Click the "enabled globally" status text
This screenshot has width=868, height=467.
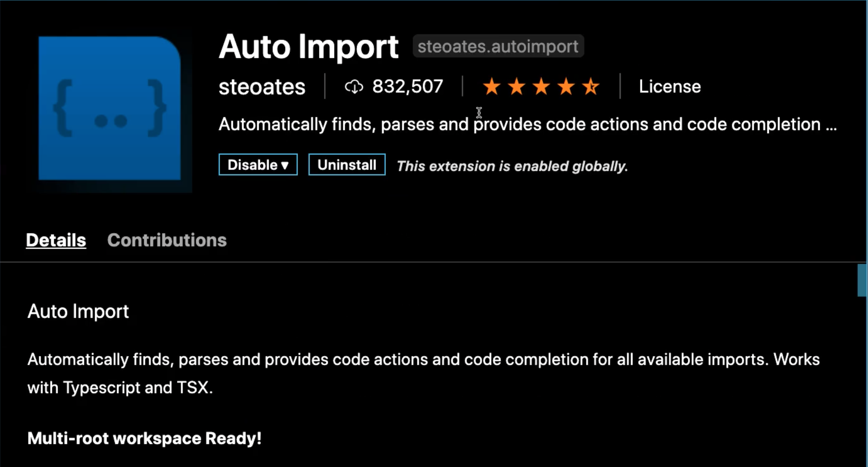point(512,166)
